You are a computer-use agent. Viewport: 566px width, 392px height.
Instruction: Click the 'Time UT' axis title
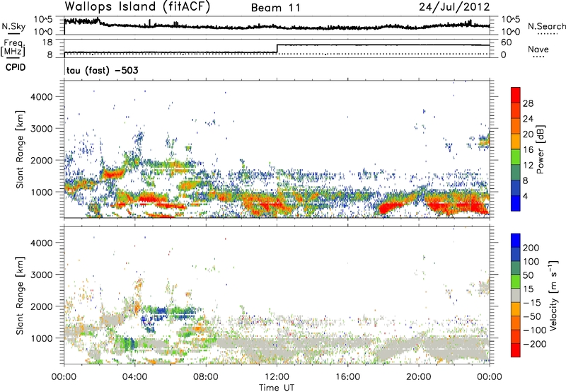click(x=277, y=388)
